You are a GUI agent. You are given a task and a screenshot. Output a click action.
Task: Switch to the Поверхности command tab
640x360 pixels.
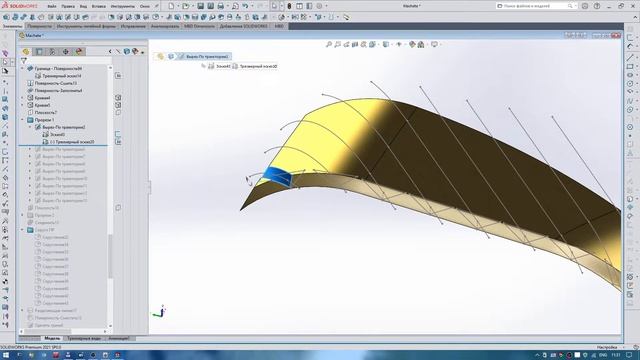pos(40,26)
